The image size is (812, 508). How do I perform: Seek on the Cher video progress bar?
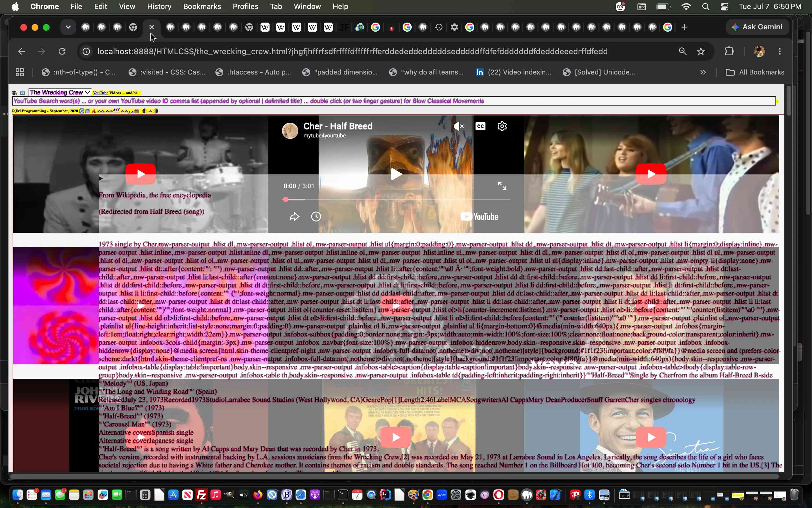coord(396,200)
